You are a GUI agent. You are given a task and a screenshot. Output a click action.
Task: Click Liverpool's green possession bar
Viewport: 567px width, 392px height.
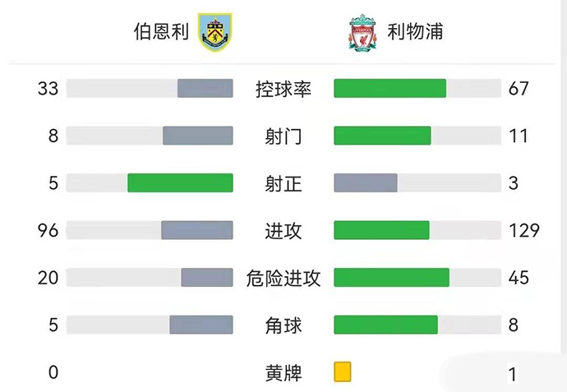click(x=390, y=89)
